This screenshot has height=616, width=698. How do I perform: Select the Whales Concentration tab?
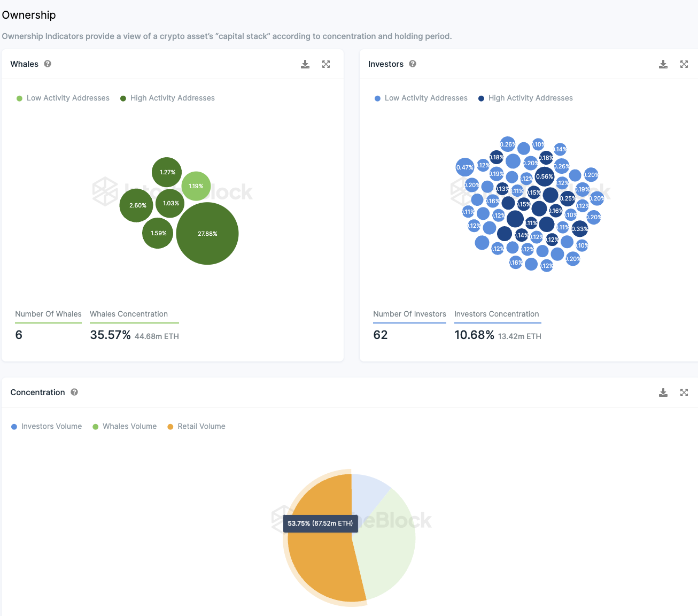[x=129, y=314]
